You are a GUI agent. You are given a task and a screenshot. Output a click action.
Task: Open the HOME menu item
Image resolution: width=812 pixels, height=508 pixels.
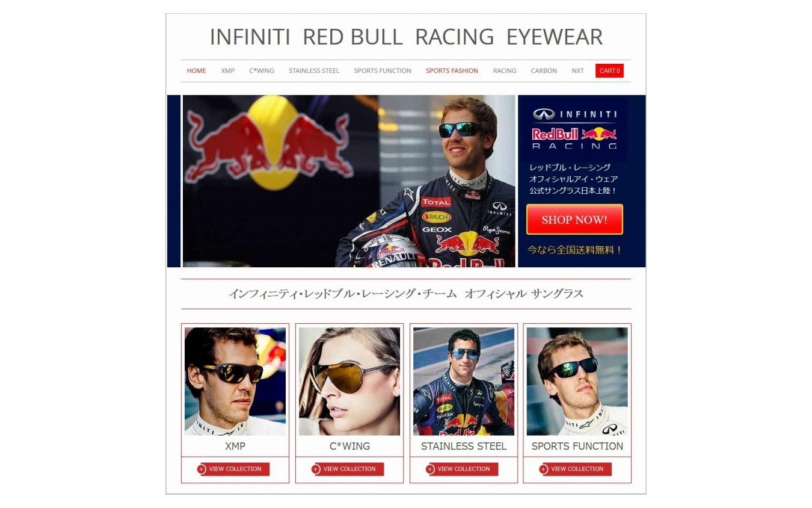pos(196,71)
